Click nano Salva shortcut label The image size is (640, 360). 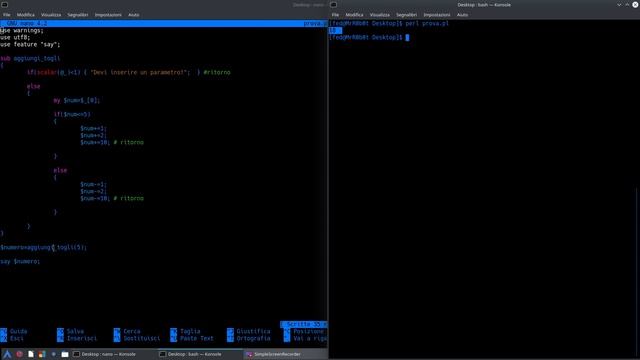[75, 331]
